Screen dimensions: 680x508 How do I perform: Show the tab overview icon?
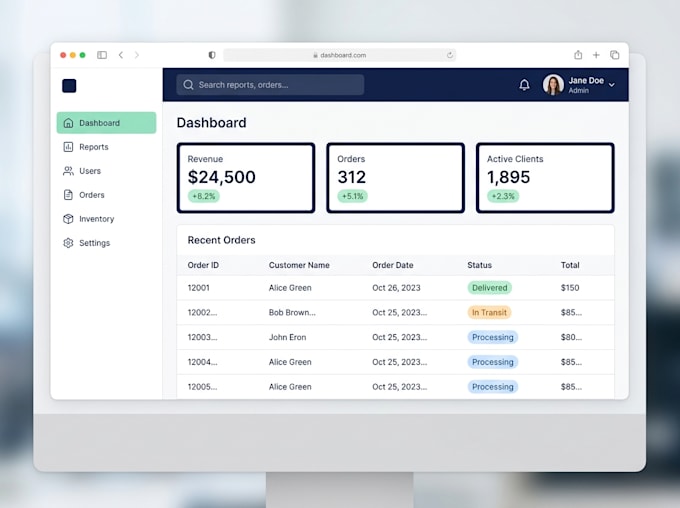point(615,55)
